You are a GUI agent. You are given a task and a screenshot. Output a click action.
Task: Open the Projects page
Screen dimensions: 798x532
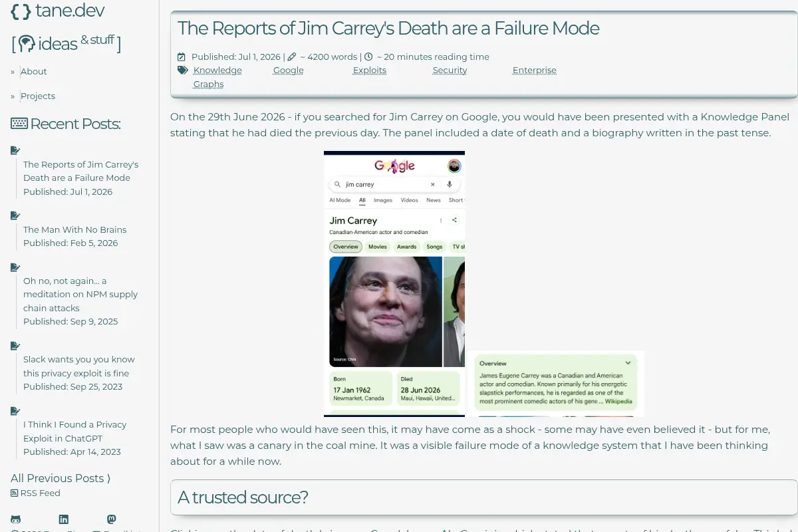coord(38,96)
